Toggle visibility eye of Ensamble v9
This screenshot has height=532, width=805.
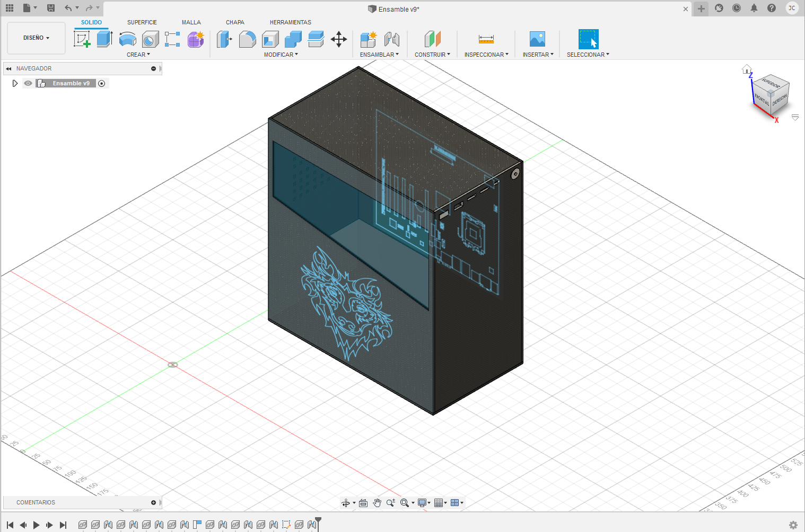click(28, 83)
